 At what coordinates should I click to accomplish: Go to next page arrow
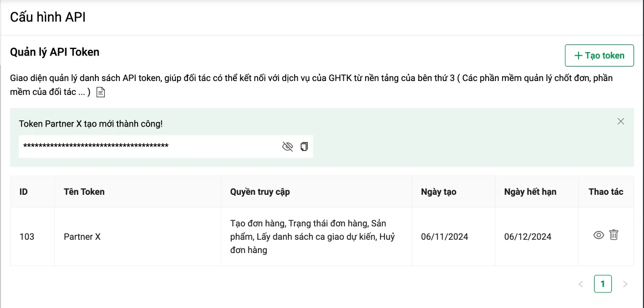click(x=625, y=284)
